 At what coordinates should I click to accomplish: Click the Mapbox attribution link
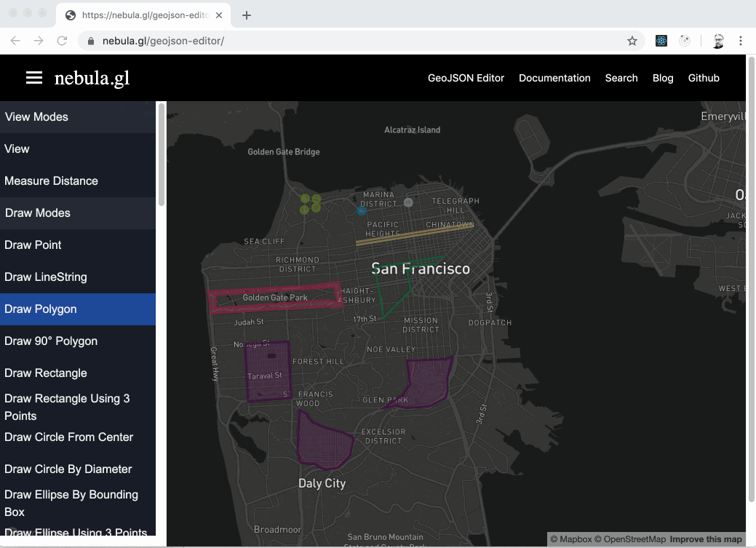[571, 539]
